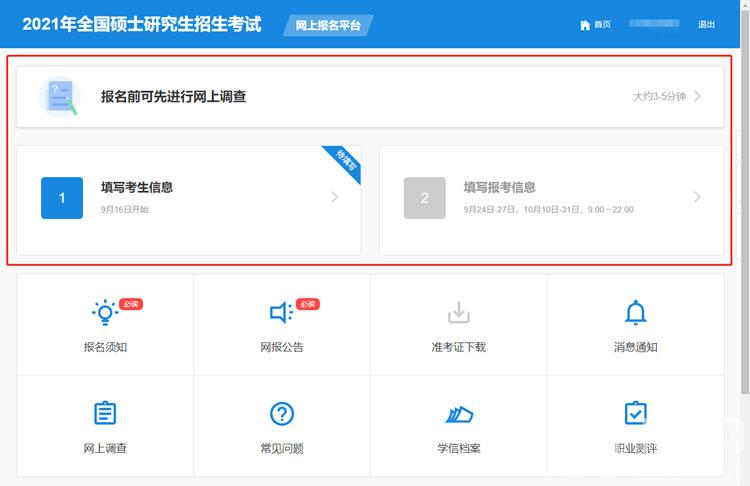Open 消息通知 label
The height and width of the screenshot is (486, 750).
[x=636, y=347]
